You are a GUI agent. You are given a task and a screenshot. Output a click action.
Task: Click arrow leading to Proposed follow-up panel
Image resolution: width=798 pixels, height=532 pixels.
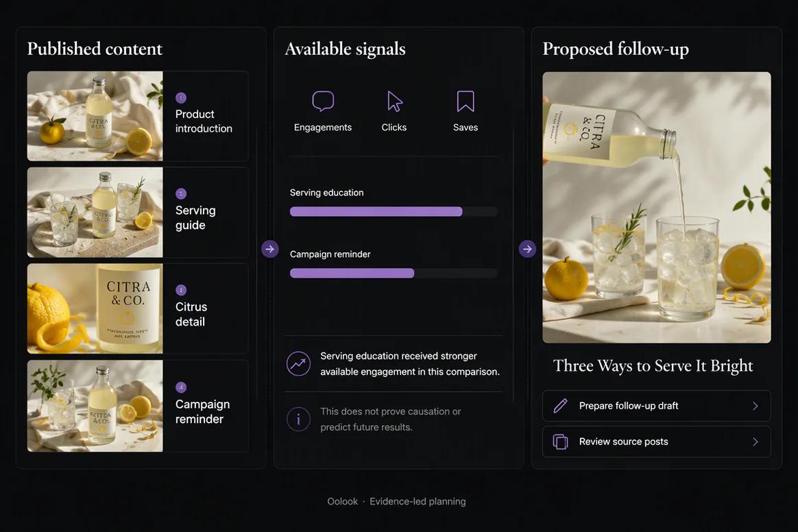tap(527, 249)
